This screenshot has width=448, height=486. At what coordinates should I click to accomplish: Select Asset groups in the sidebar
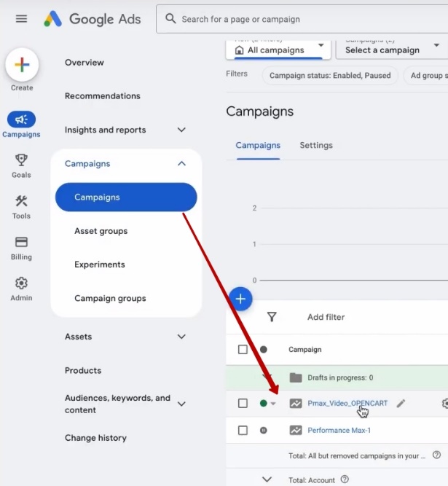pyautogui.click(x=101, y=231)
